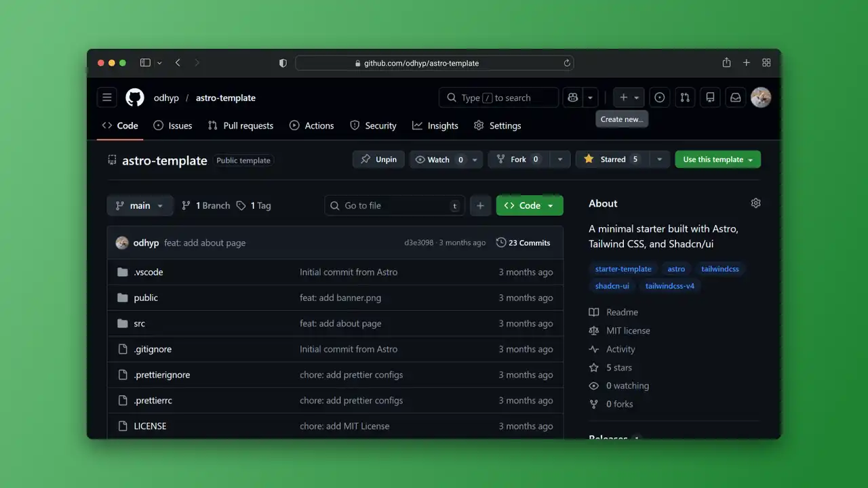Expand the green Code dropdown

(530, 205)
